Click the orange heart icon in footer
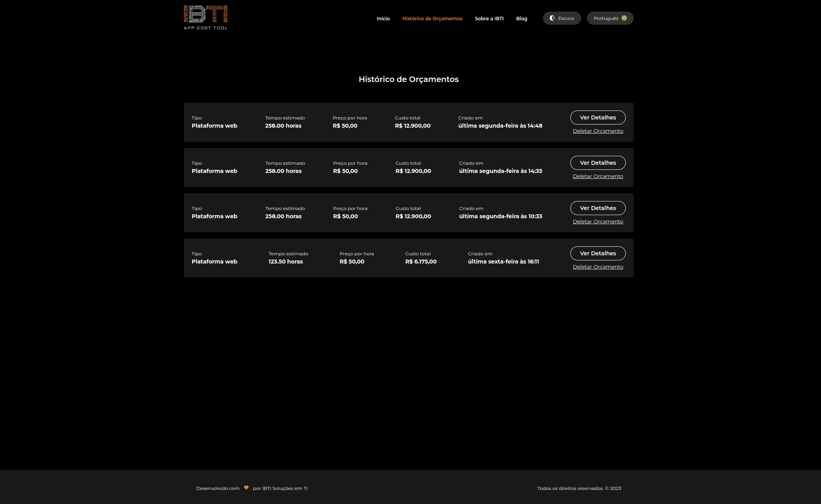 [x=246, y=488]
